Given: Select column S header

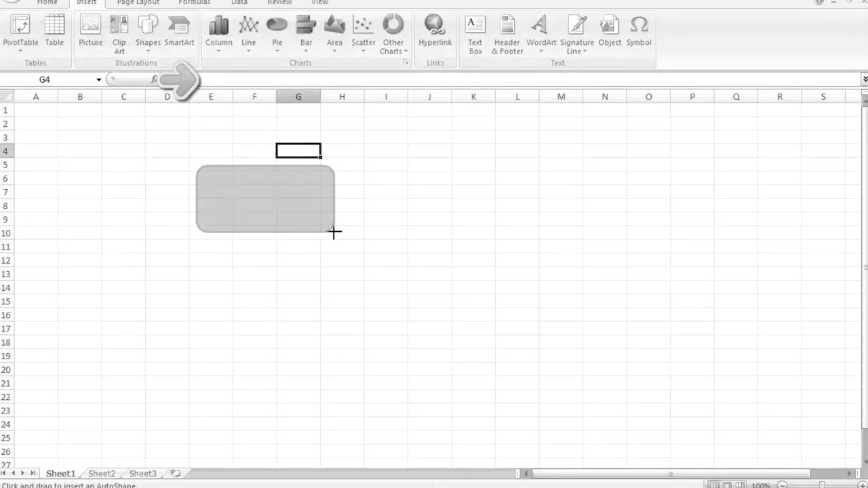Looking at the screenshot, I should click(823, 97).
